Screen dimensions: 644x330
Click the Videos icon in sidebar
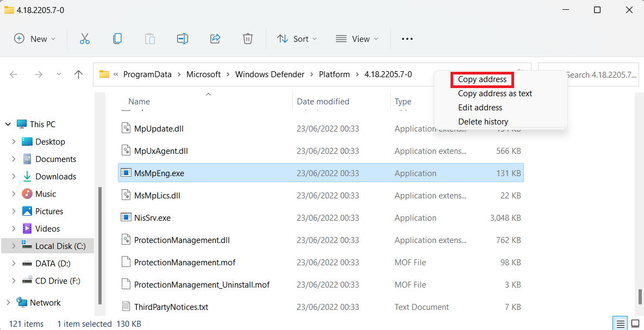(27, 228)
